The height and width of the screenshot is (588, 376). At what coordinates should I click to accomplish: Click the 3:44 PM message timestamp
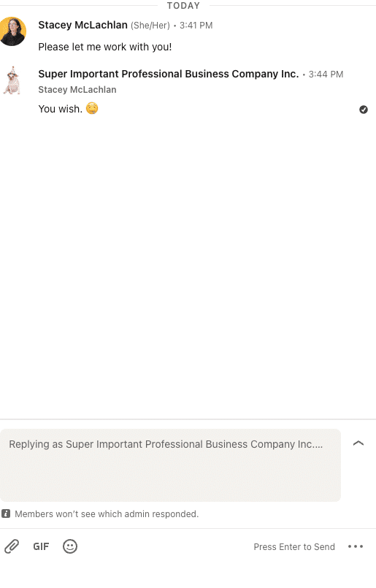[x=326, y=75]
